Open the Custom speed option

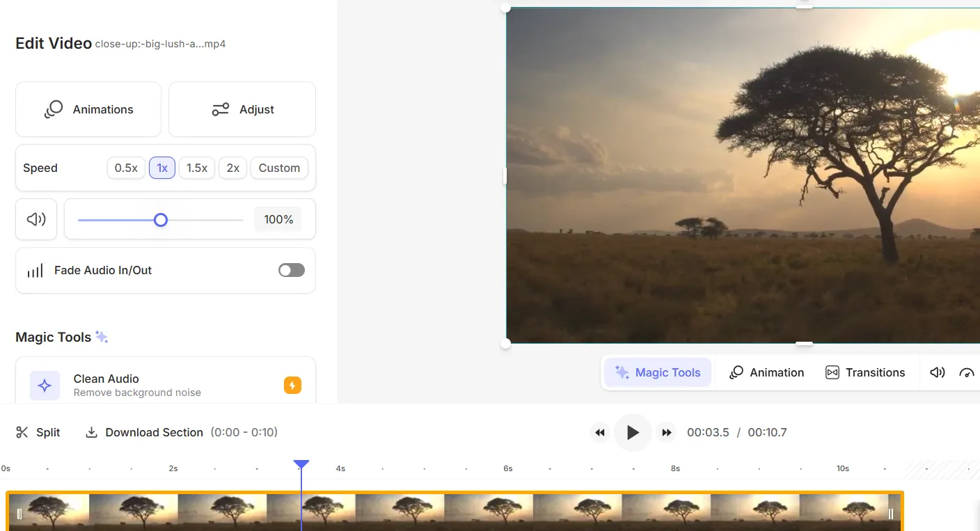click(x=279, y=168)
